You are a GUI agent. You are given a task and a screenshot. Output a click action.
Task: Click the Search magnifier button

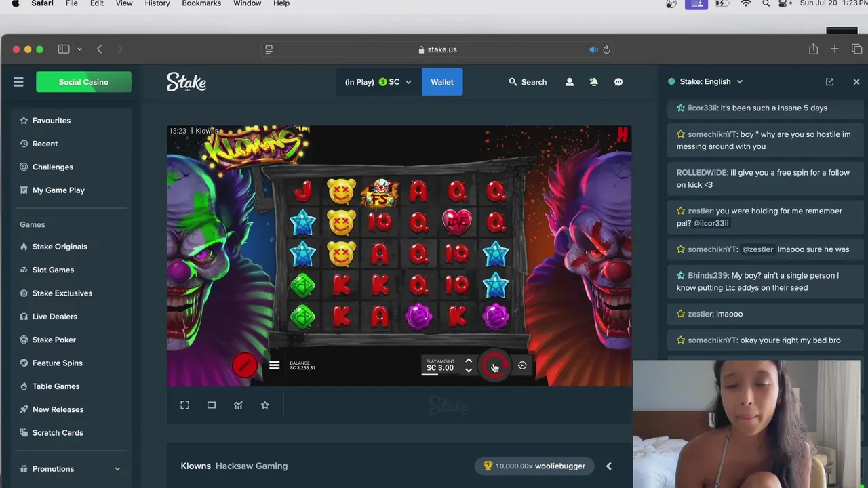528,82
